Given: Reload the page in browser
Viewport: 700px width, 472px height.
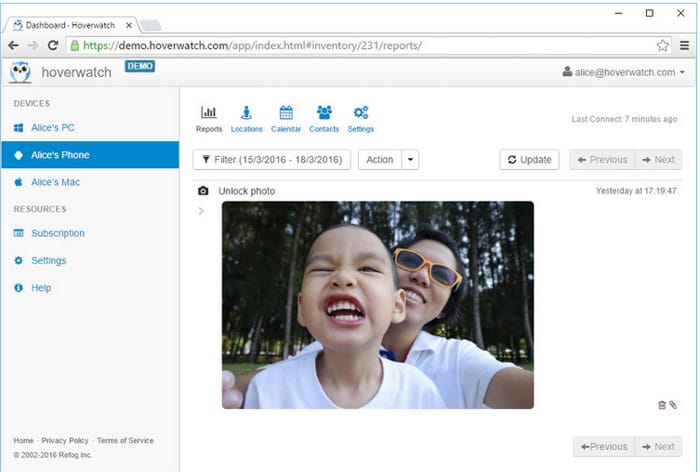Looking at the screenshot, I should pyautogui.click(x=53, y=46).
